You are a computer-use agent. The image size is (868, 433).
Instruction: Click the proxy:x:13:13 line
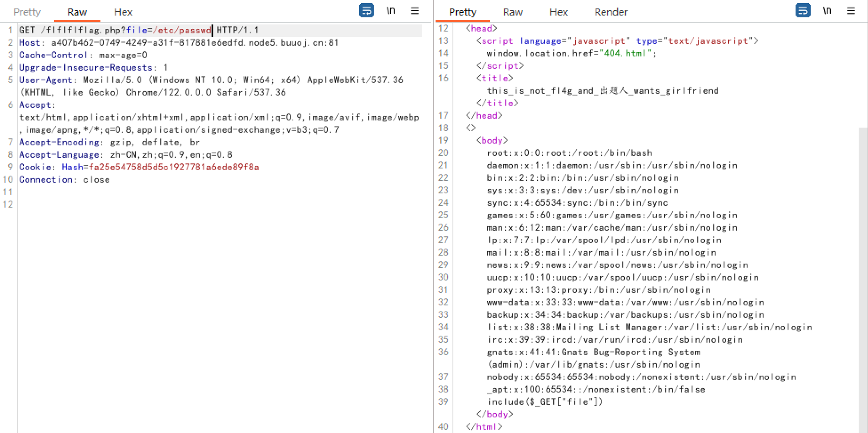coord(599,290)
